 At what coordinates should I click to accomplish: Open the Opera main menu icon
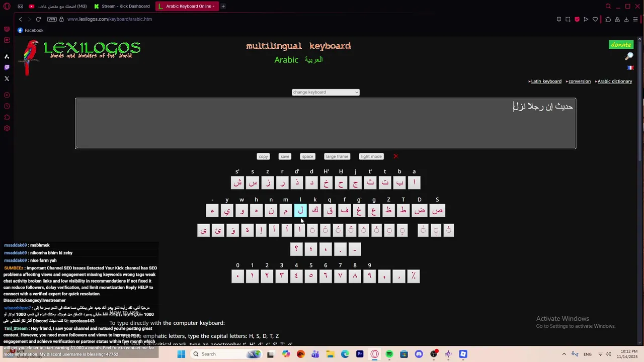pyautogui.click(x=7, y=7)
